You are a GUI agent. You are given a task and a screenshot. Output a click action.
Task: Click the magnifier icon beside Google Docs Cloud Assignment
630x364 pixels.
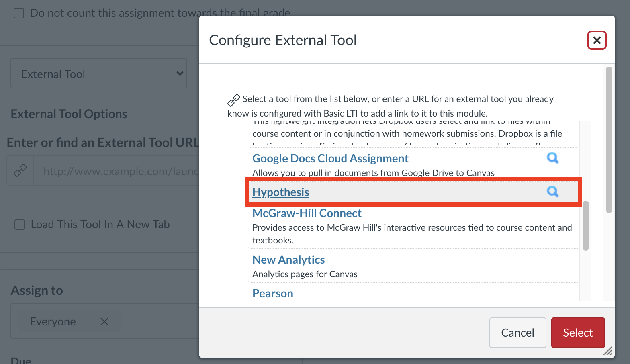tap(553, 158)
